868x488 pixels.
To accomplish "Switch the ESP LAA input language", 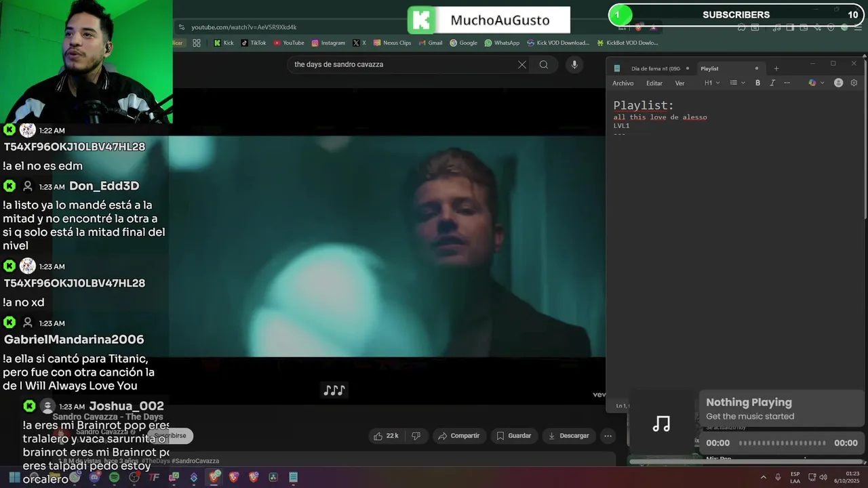I will [795, 477].
